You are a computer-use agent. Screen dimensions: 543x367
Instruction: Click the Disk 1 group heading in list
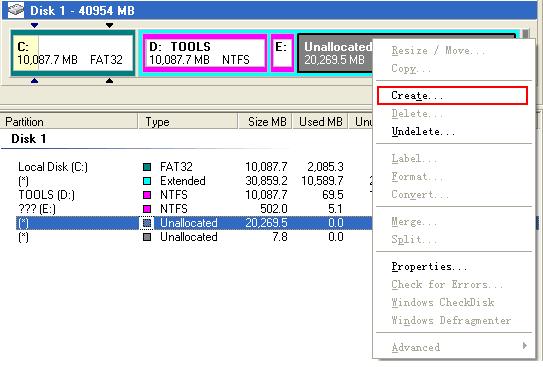click(x=28, y=139)
